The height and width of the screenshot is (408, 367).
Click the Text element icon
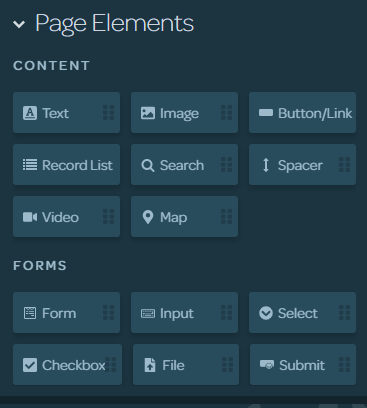[x=30, y=113]
